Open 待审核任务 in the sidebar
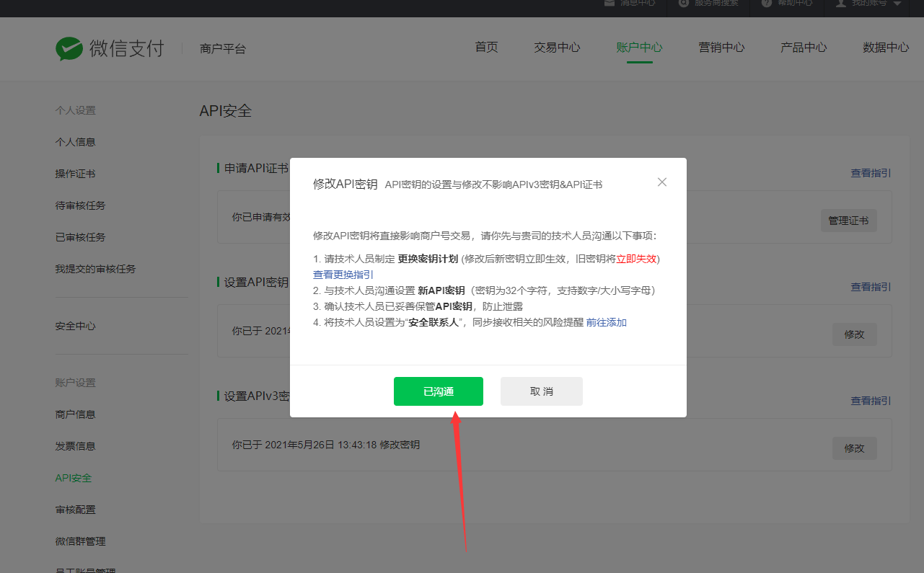 click(x=81, y=205)
